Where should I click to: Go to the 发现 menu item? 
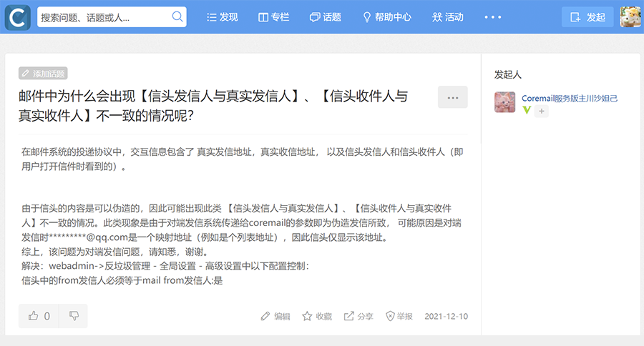[222, 17]
